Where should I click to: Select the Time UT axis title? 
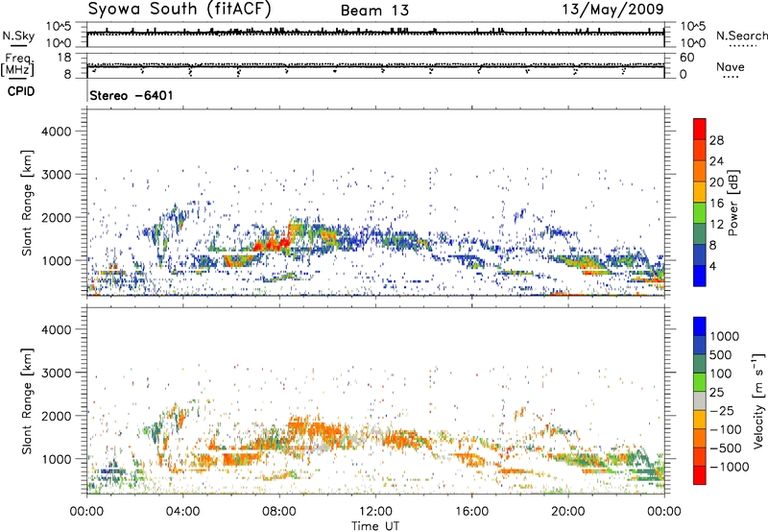click(375, 526)
